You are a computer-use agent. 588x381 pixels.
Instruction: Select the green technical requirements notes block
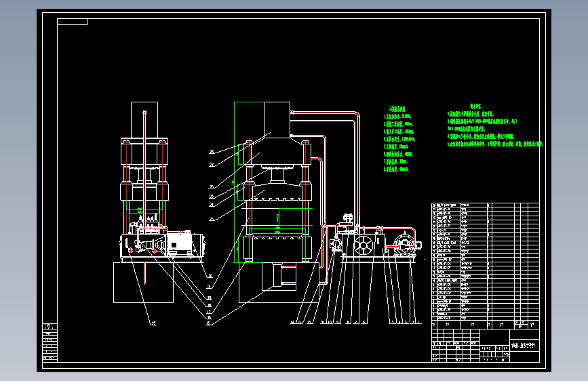click(495, 125)
